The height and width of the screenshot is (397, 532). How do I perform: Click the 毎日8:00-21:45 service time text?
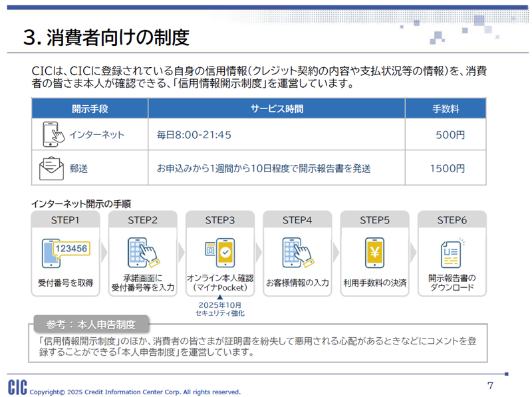click(x=194, y=135)
